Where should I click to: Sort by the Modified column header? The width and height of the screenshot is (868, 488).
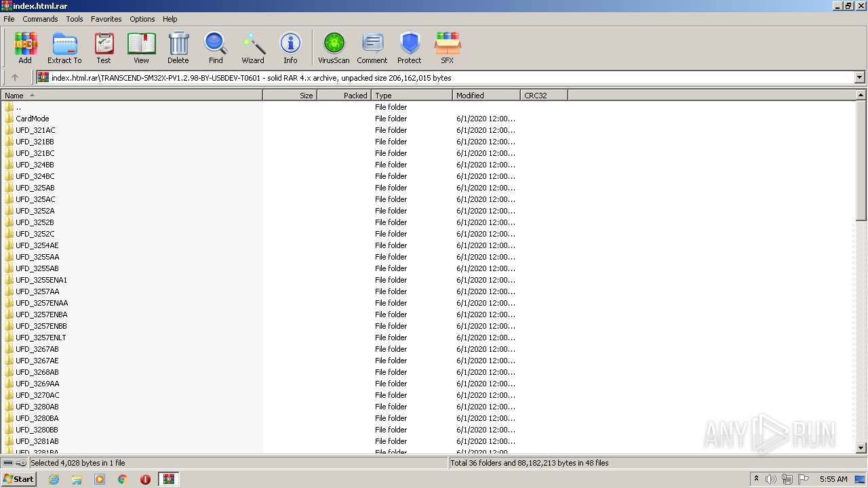(486, 96)
